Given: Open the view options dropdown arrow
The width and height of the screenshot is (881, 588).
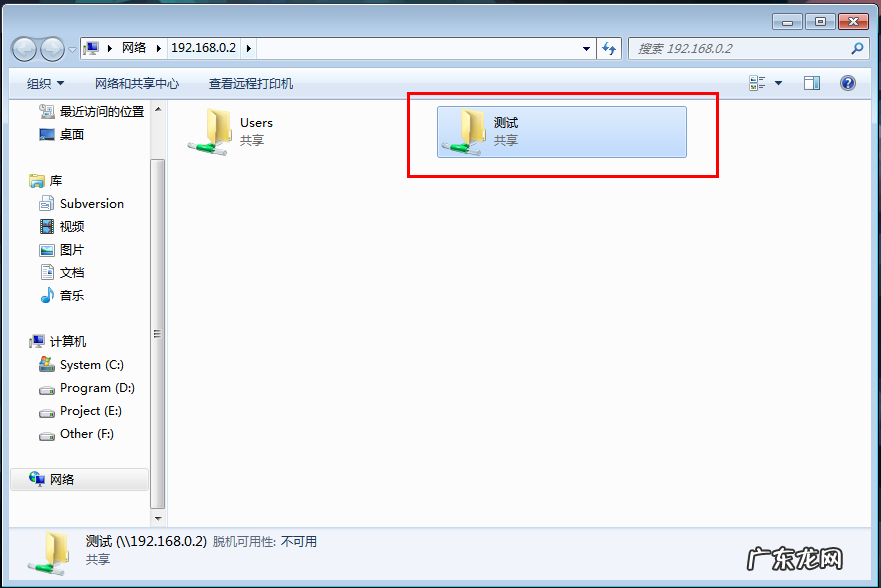Looking at the screenshot, I should pyautogui.click(x=779, y=83).
